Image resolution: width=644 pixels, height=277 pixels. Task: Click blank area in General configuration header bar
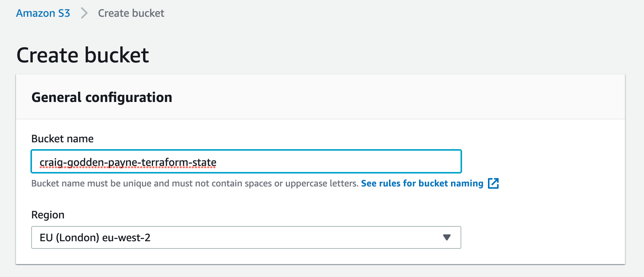point(381,97)
